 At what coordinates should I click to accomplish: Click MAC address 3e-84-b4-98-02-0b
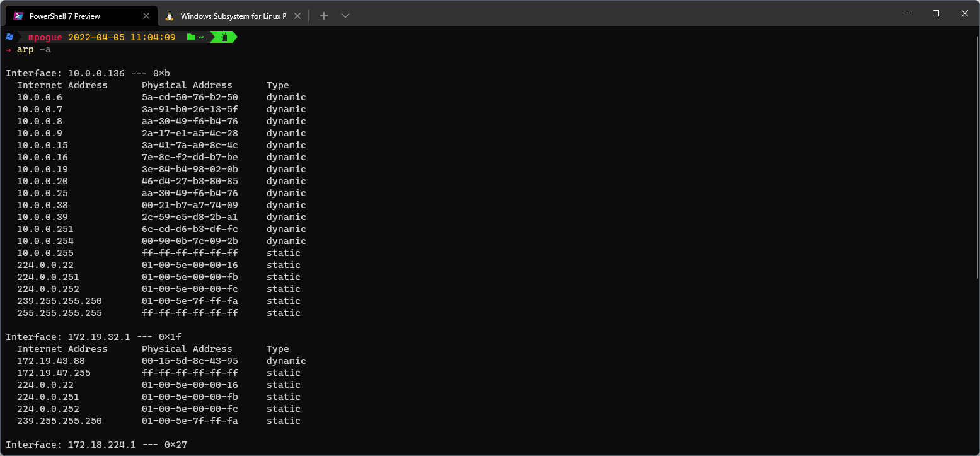pyautogui.click(x=190, y=169)
